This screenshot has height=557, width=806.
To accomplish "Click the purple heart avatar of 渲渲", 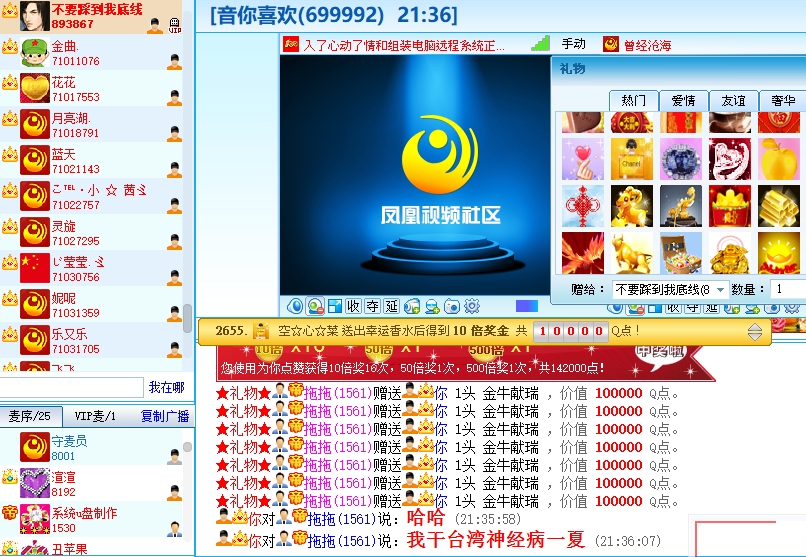I will pyautogui.click(x=35, y=483).
